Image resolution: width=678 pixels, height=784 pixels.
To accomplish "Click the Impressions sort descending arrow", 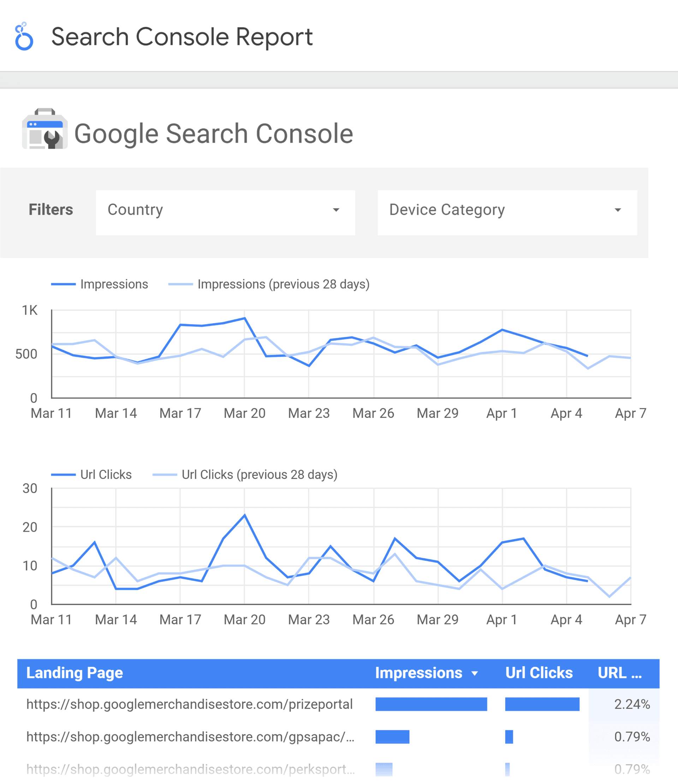I will 475,674.
